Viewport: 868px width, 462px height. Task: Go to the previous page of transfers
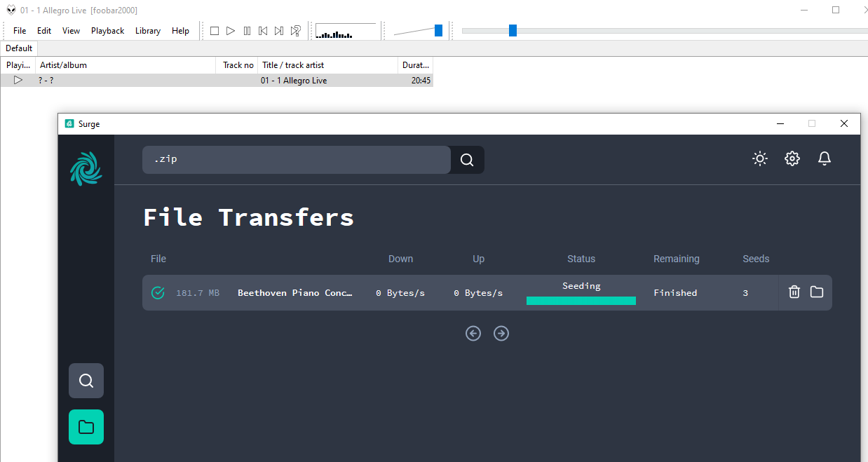pyautogui.click(x=473, y=334)
